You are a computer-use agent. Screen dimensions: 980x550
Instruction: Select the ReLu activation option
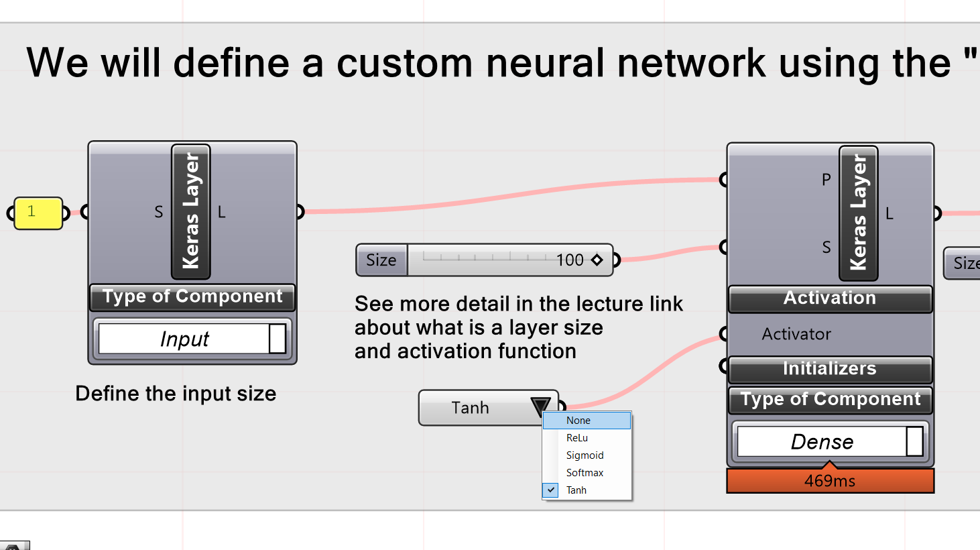(x=578, y=437)
